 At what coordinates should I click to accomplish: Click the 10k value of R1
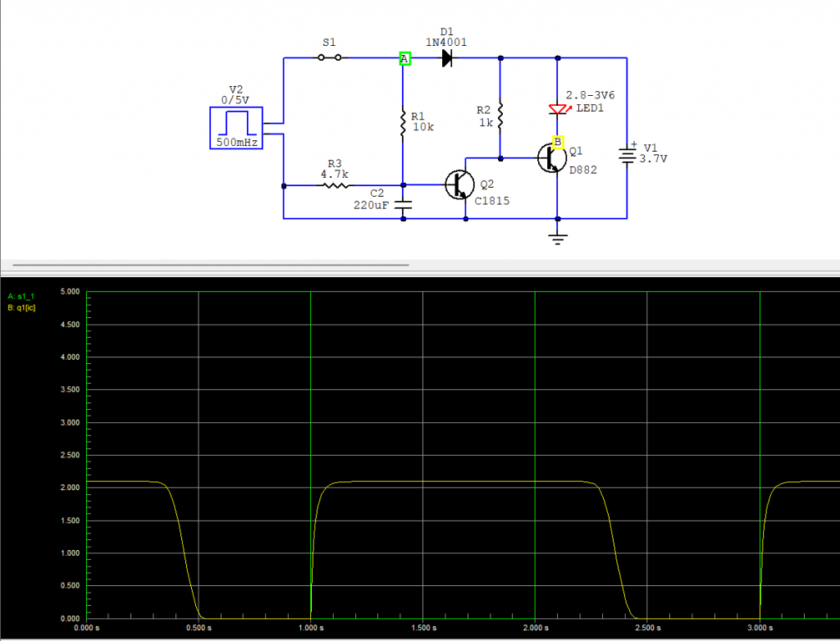[423, 127]
